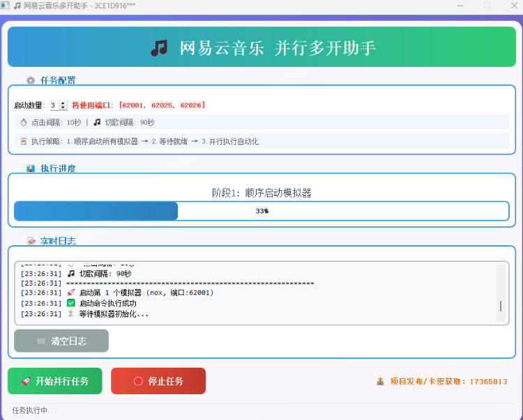Click the notepad icon beside 实时日志
Screen dimensions: 523x420
[x=31, y=241]
